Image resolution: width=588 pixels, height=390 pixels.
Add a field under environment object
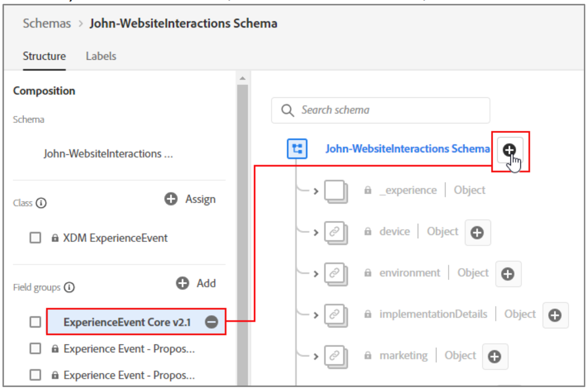[508, 274]
